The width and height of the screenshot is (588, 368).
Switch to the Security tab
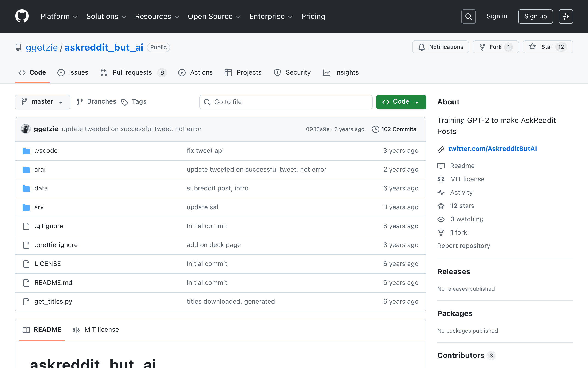click(x=292, y=72)
